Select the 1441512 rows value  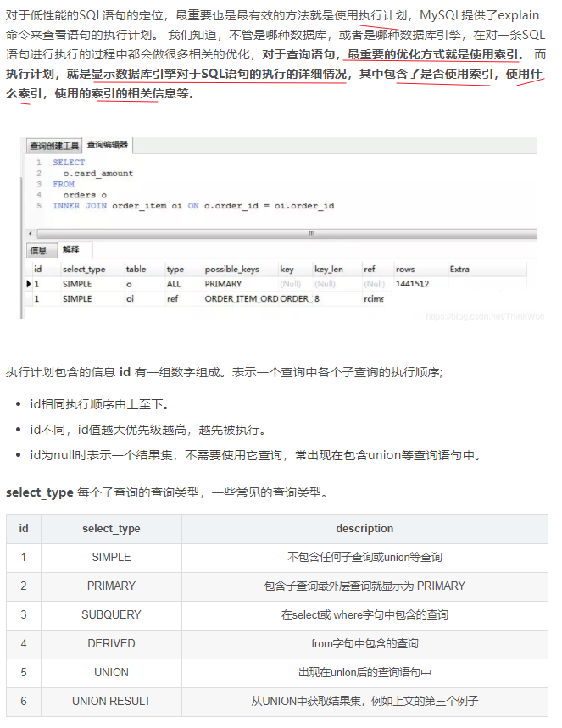[412, 284]
